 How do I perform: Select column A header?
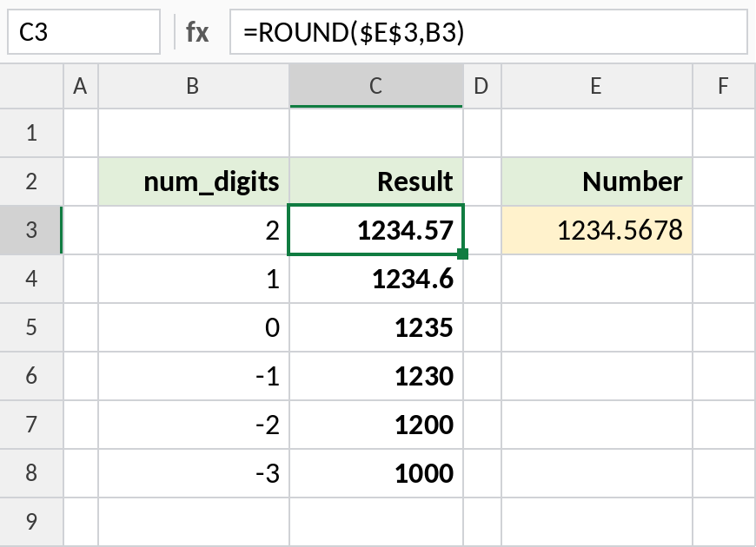(81, 86)
